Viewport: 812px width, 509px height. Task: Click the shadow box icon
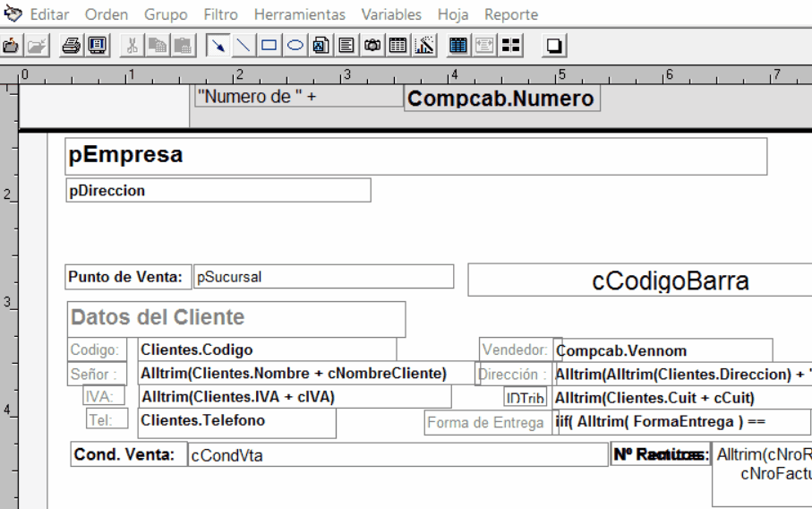click(554, 46)
